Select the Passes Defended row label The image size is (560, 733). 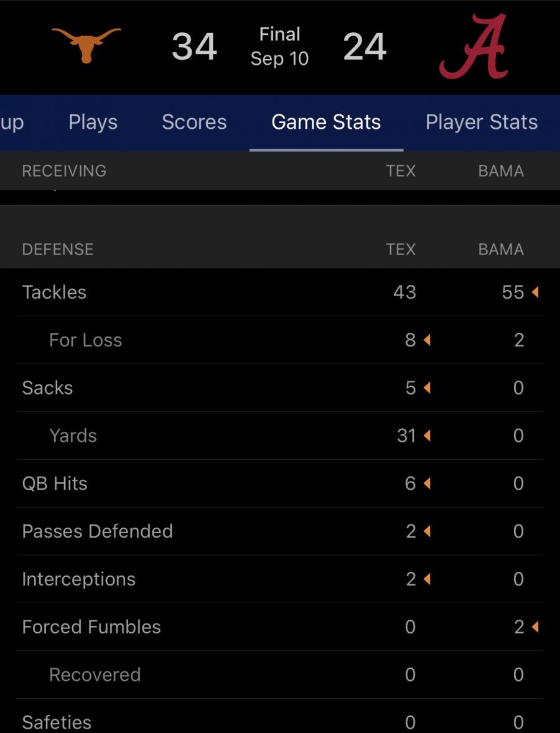98,531
